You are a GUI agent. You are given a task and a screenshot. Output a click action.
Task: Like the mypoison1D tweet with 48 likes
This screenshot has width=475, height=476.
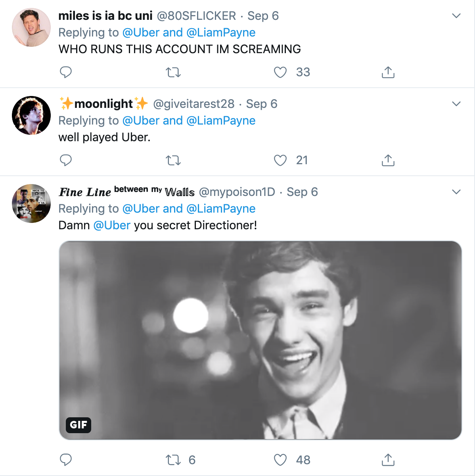click(280, 460)
